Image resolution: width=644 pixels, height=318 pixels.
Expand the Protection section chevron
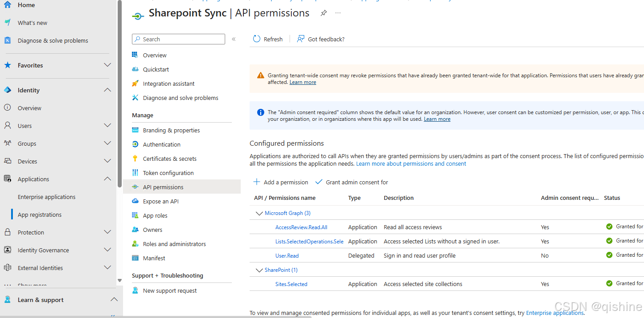(107, 232)
